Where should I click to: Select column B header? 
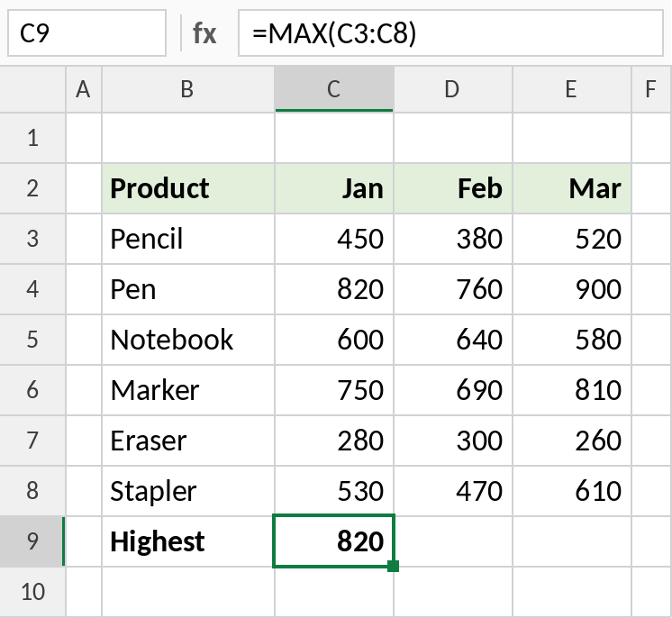(187, 89)
